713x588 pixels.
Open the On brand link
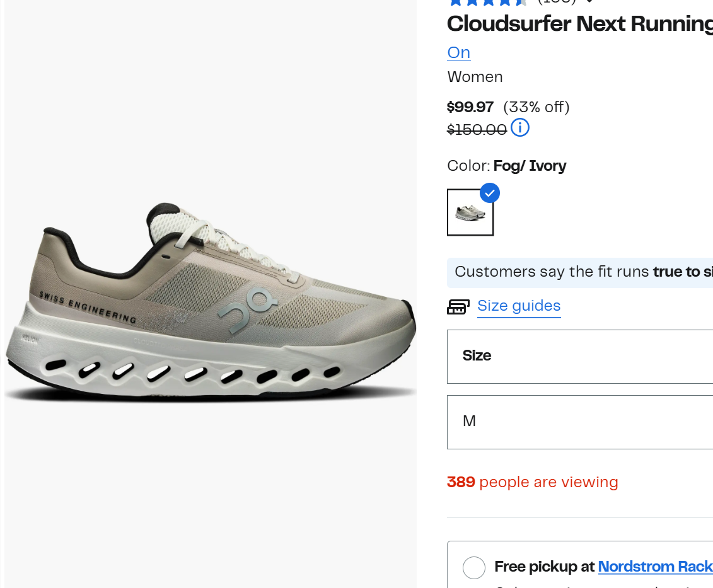(x=458, y=53)
